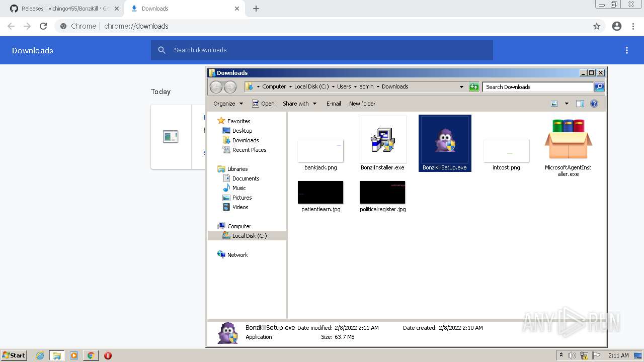This screenshot has height=362, width=644.
Task: Click the Chrome address bar URL
Action: coord(136,26)
